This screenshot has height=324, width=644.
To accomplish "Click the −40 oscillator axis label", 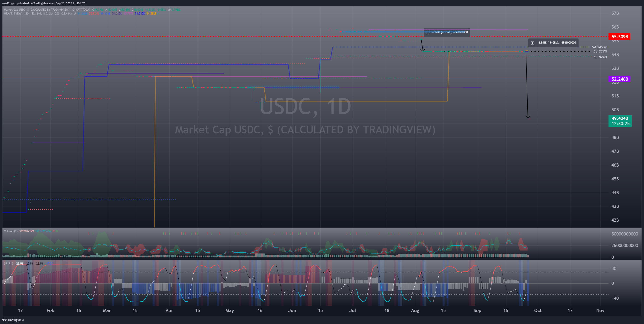I will 615,298.
